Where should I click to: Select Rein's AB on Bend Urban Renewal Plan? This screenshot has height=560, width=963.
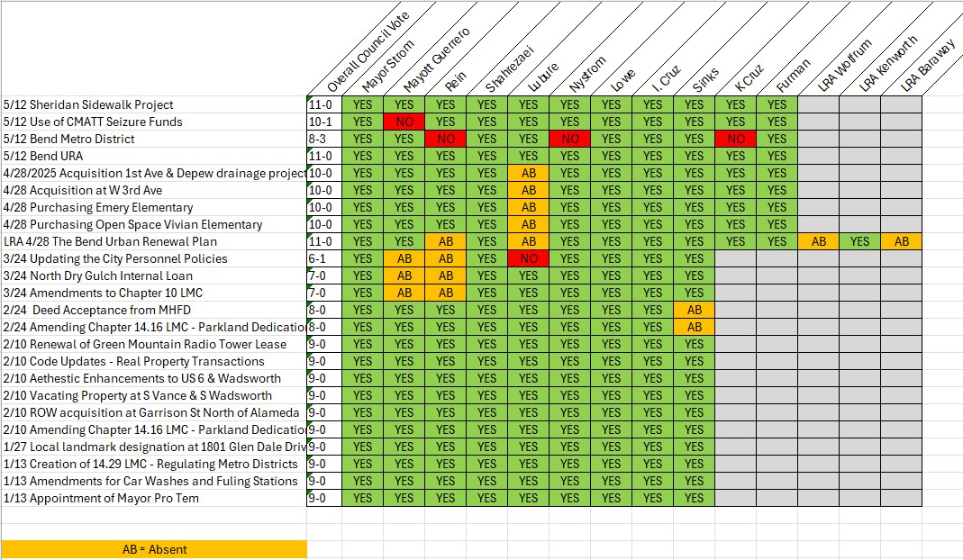[445, 242]
